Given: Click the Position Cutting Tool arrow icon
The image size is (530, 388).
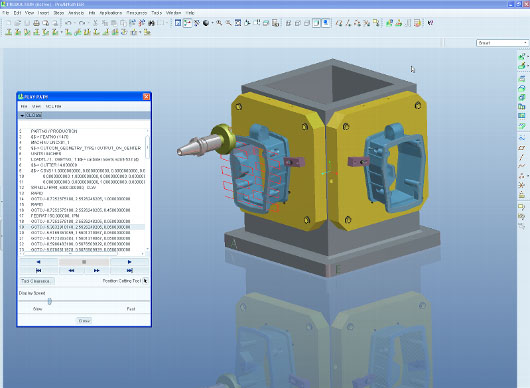Looking at the screenshot, I should tap(145, 281).
